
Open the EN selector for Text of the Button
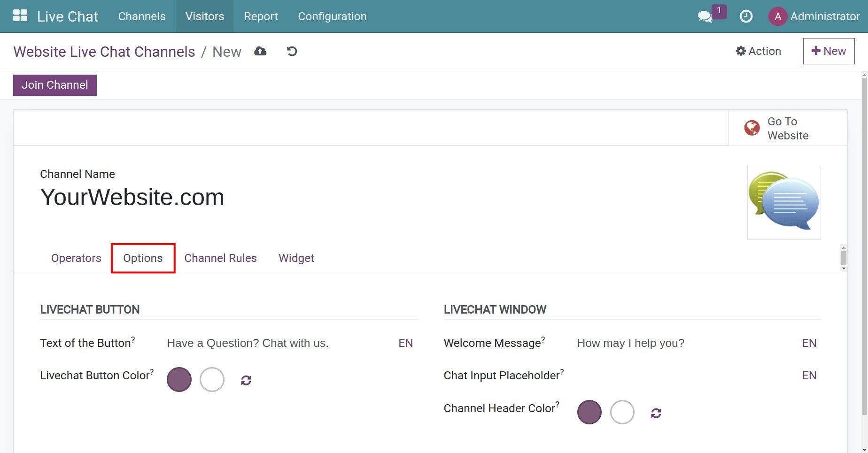pyautogui.click(x=405, y=343)
